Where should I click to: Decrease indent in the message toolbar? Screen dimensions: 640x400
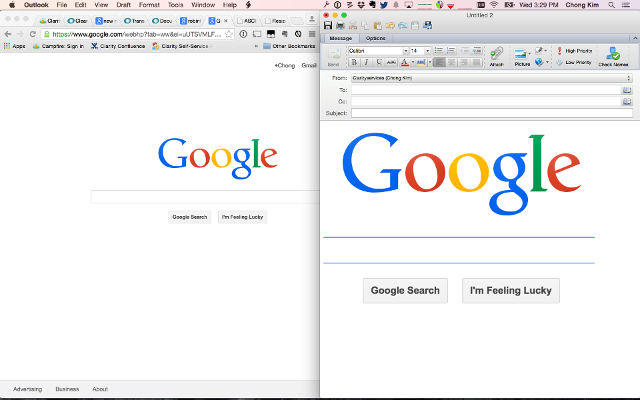pyautogui.click(x=464, y=51)
